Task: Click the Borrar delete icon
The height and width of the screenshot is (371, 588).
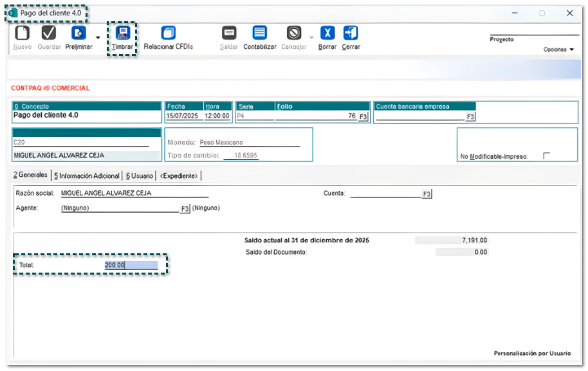Action: [327, 33]
